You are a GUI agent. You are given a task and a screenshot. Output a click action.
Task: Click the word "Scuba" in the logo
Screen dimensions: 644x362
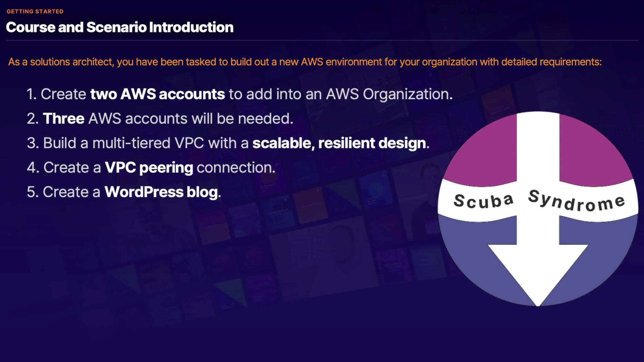coord(483,201)
